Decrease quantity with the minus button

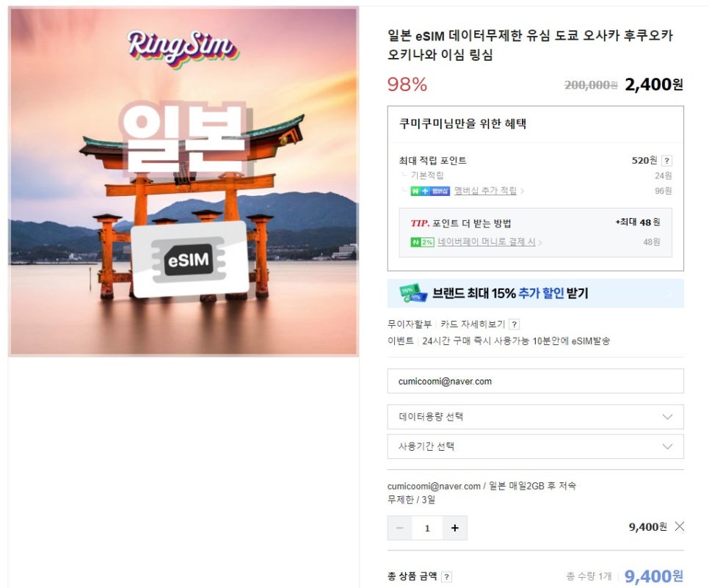(x=400, y=528)
